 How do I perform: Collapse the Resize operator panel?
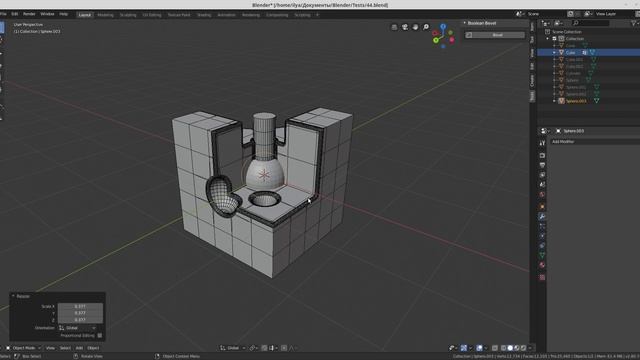click(13, 296)
